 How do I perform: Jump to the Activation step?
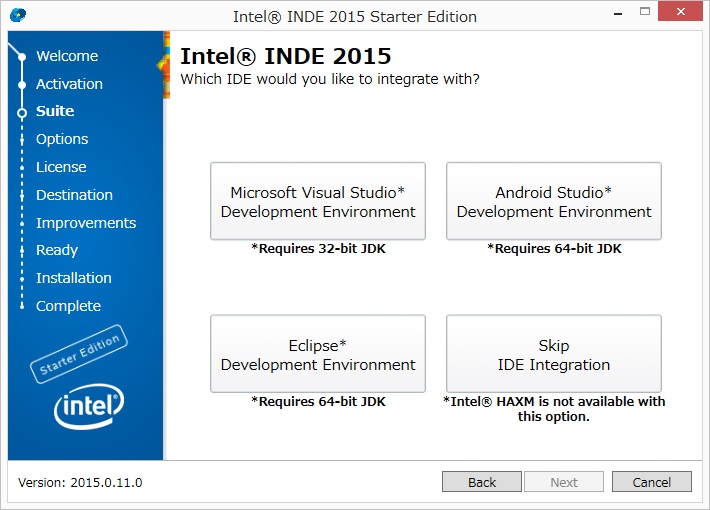point(69,84)
